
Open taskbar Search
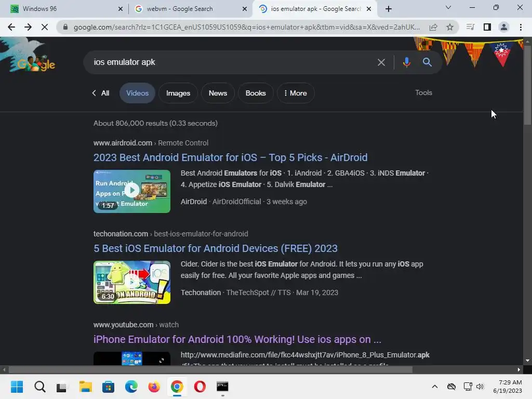click(39, 387)
